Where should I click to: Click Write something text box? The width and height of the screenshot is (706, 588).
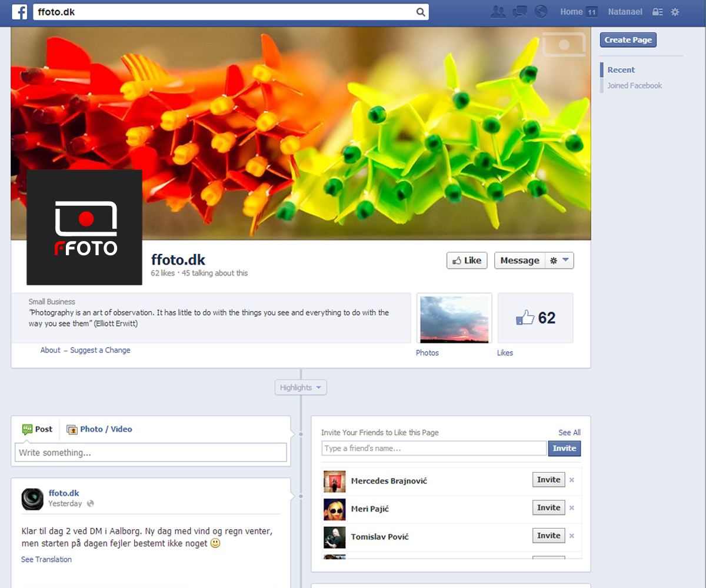pos(151,453)
